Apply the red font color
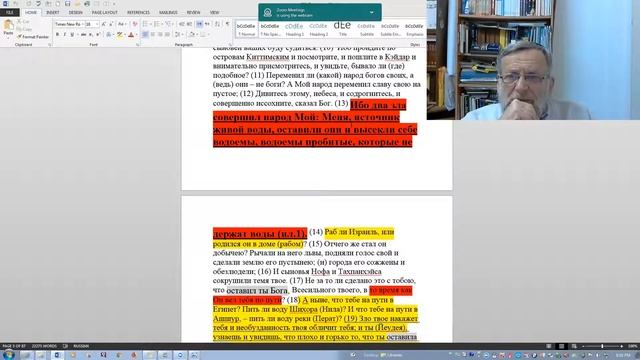This screenshot has width=640, height=360. tap(131, 35)
